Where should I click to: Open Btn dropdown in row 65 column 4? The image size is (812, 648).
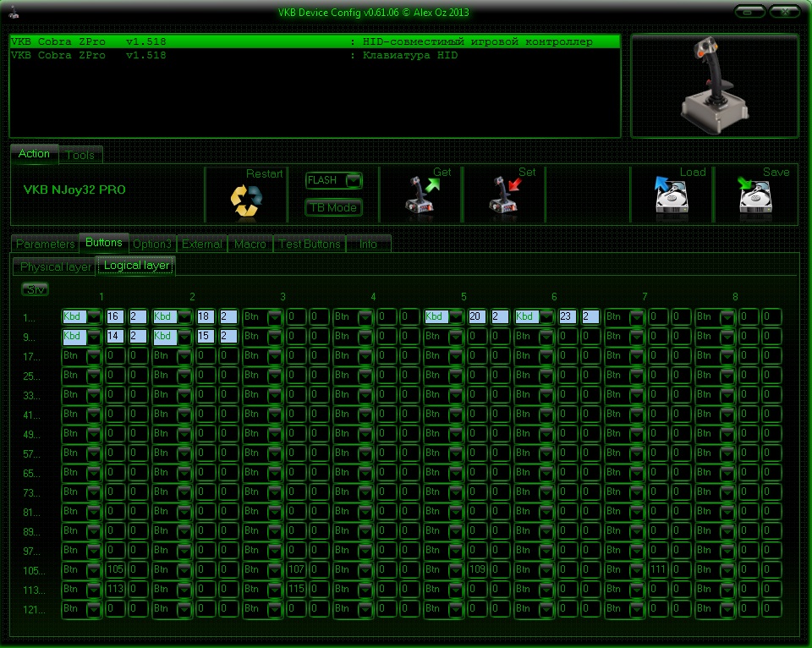pyautogui.click(x=365, y=473)
